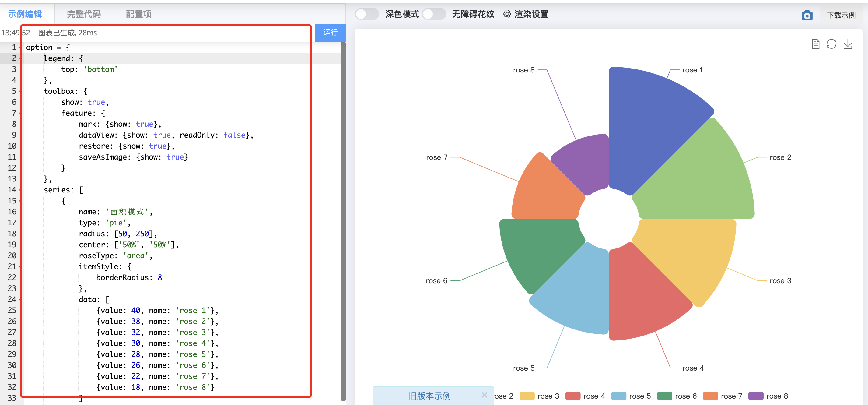Viewport: 868px width, 405px height.
Task: Click the '图表已生成, 28ms' status message
Action: (x=67, y=33)
